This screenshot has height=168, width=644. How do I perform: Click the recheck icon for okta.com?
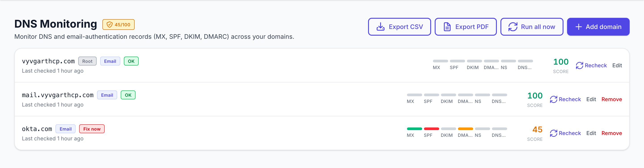point(553,133)
